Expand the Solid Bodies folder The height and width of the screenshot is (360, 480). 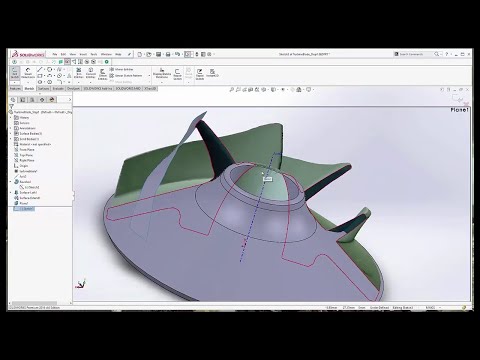(x=11, y=139)
